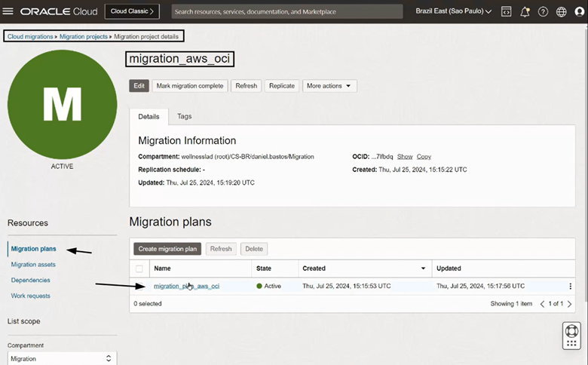The height and width of the screenshot is (365, 588).
Task: Open the notifications bell
Action: 525,12
